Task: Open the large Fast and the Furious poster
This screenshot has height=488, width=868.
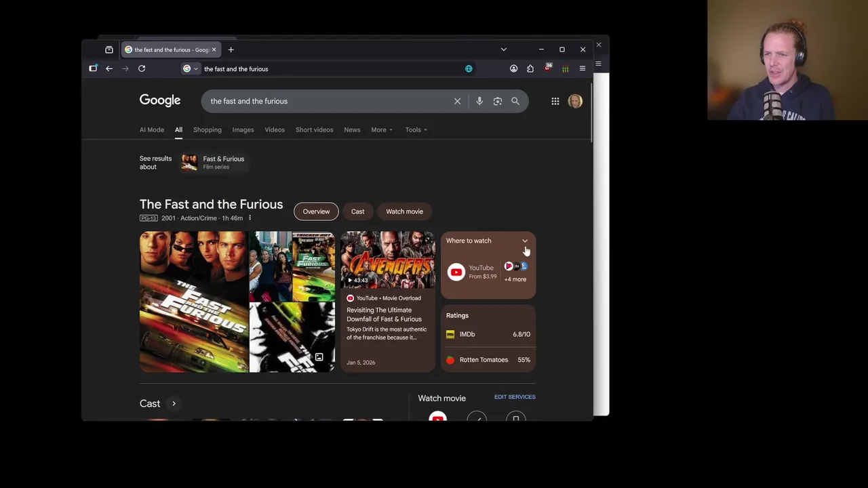Action: [x=194, y=302]
